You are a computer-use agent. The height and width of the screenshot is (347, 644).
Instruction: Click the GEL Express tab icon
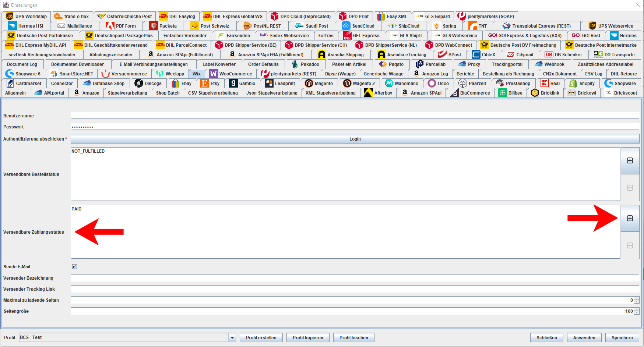tap(347, 35)
